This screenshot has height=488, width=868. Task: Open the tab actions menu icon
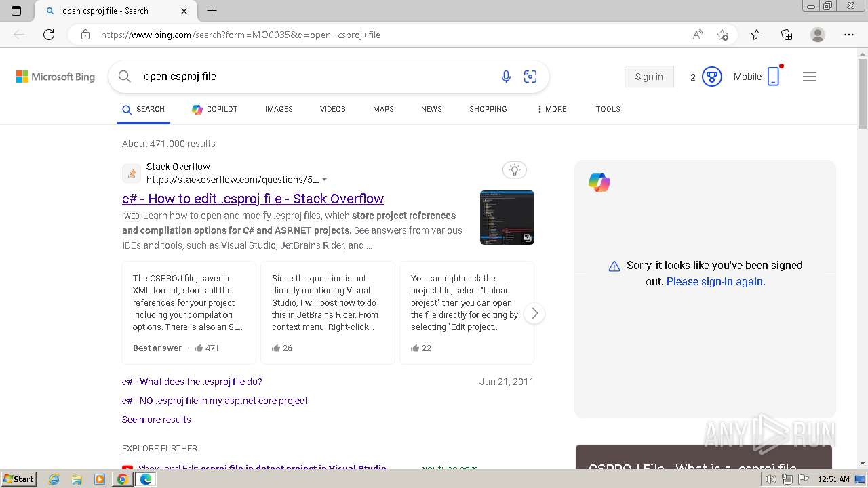[x=16, y=11]
